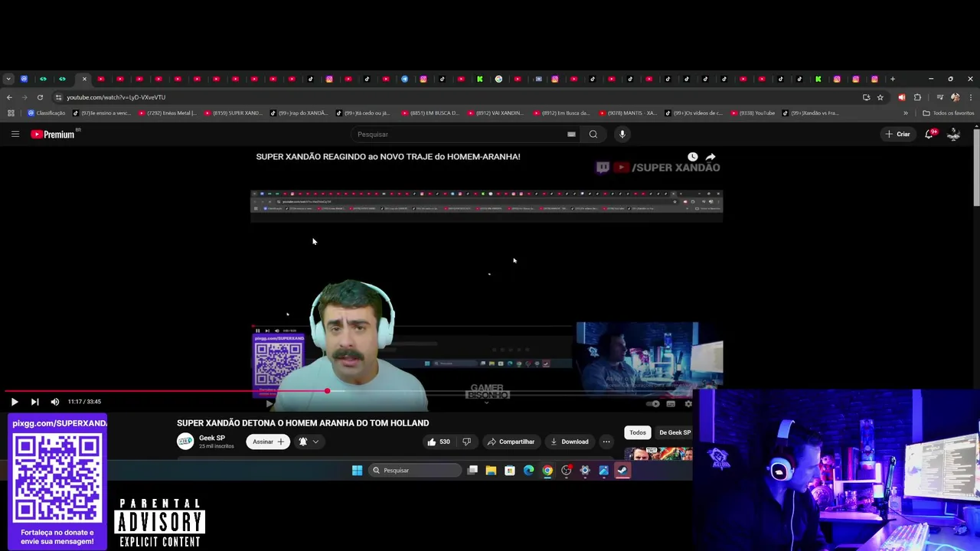Open the site info icon beside URL

[58, 97]
